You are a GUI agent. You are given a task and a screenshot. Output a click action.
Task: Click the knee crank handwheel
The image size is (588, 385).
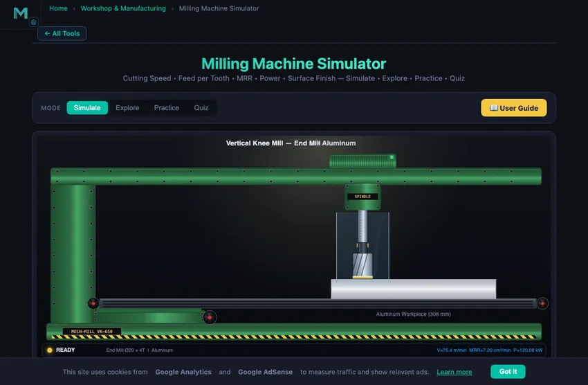pyautogui.click(x=210, y=317)
